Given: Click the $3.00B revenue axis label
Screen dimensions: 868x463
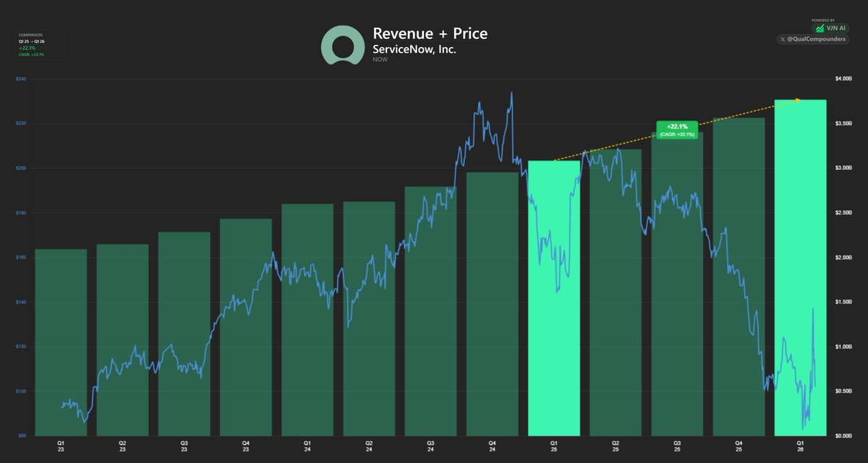Looking at the screenshot, I should pos(845,168).
